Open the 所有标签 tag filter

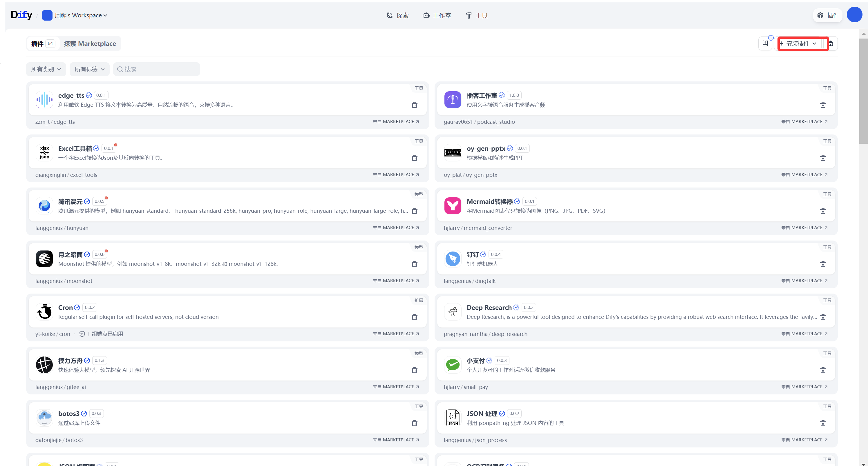[x=89, y=69]
